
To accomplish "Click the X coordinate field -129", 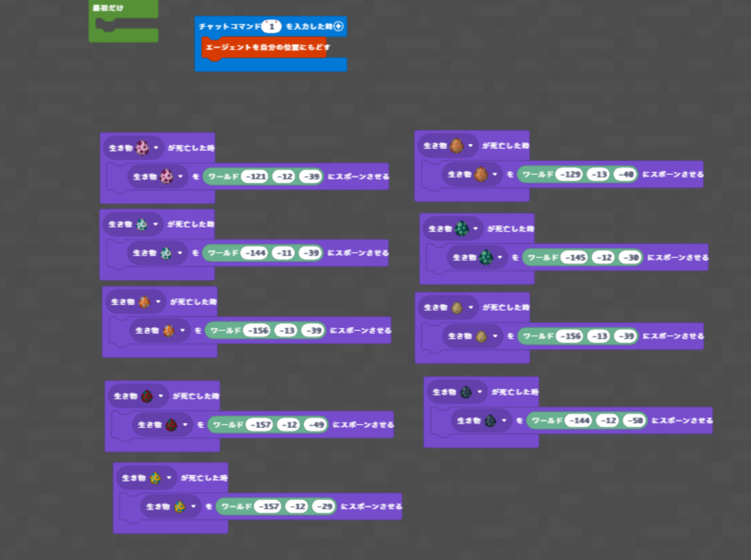I will [570, 175].
